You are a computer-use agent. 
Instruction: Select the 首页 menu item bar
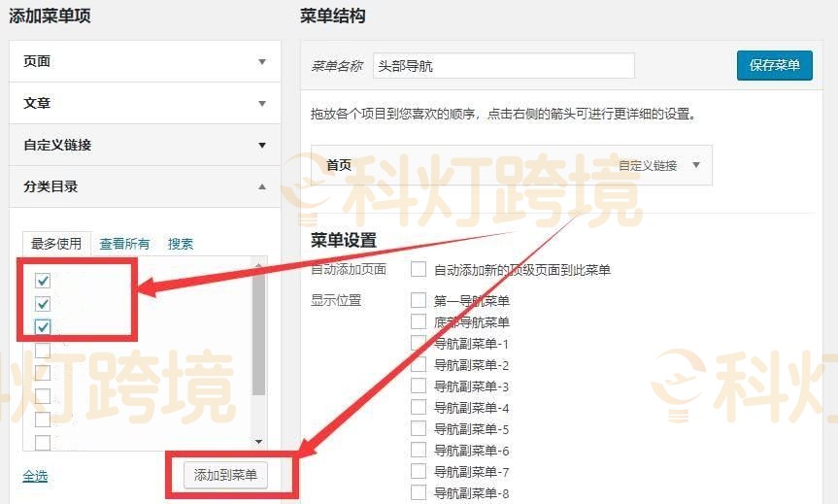click(x=512, y=165)
